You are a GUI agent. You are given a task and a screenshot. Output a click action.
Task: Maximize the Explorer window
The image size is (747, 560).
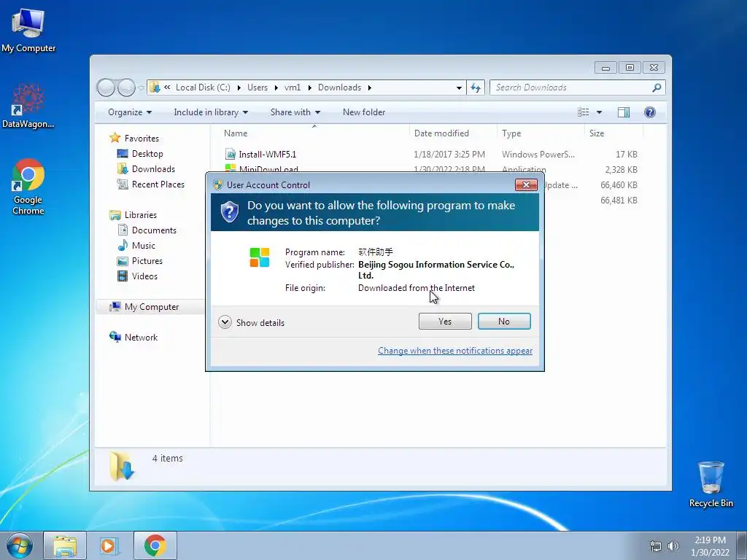pyautogui.click(x=630, y=68)
